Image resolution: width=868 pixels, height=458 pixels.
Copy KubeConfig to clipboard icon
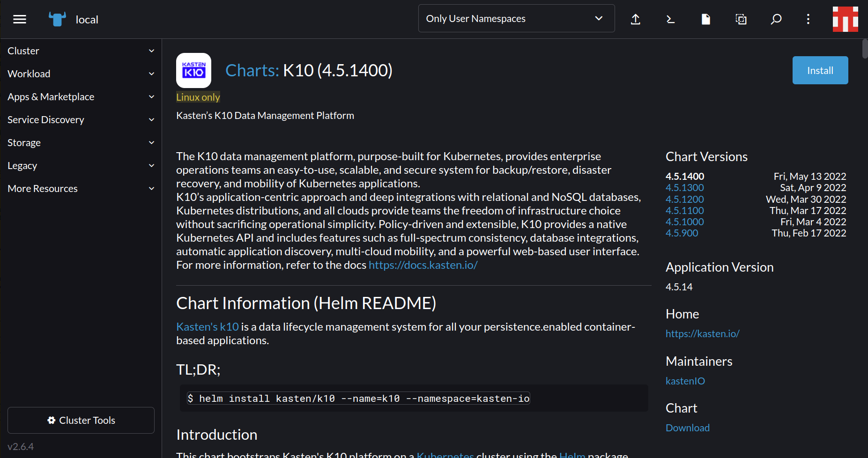click(741, 19)
